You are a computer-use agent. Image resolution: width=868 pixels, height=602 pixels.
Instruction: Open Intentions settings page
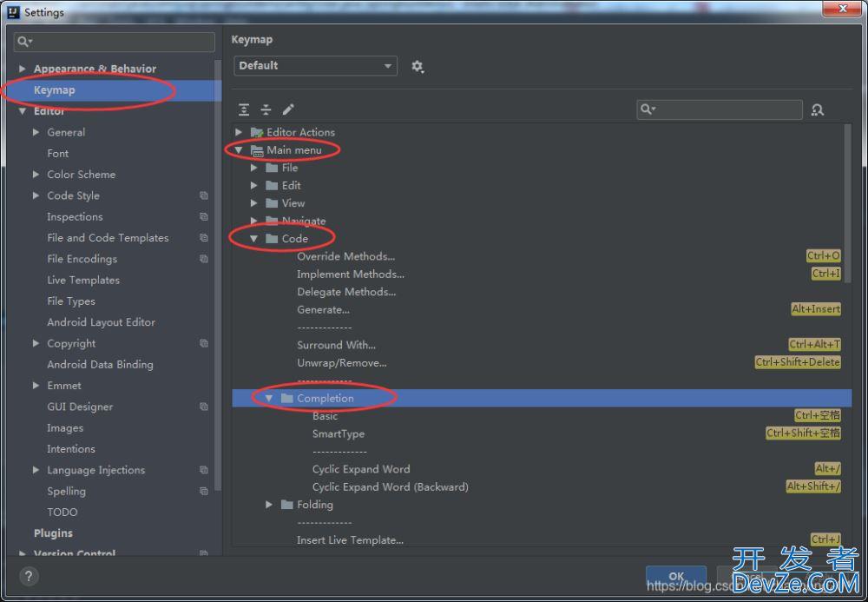point(71,449)
